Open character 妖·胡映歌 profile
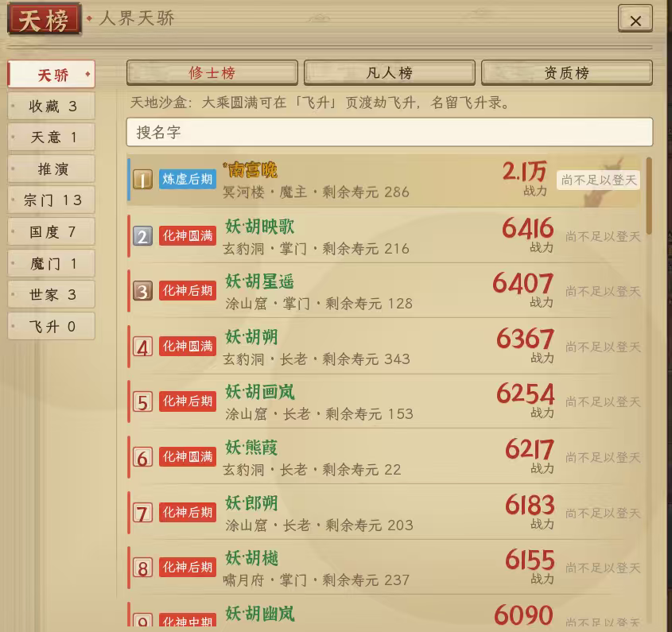 pyautogui.click(x=260, y=227)
